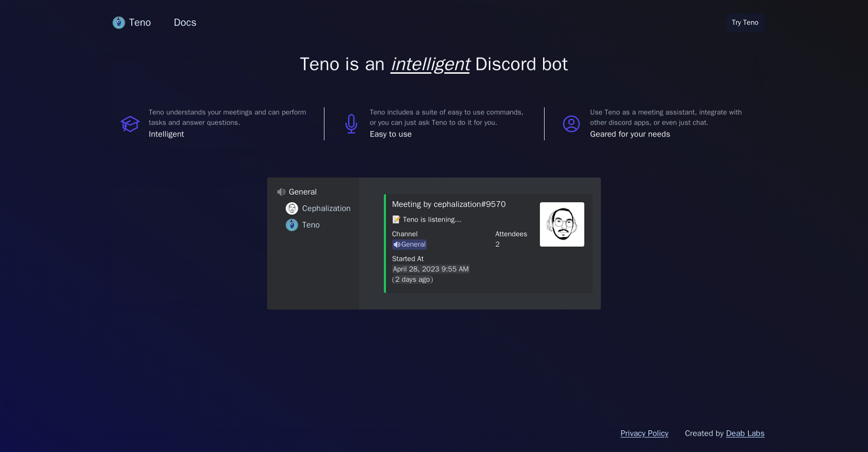Click the underlined intelligent word in headline
868x452 pixels.
click(x=430, y=64)
